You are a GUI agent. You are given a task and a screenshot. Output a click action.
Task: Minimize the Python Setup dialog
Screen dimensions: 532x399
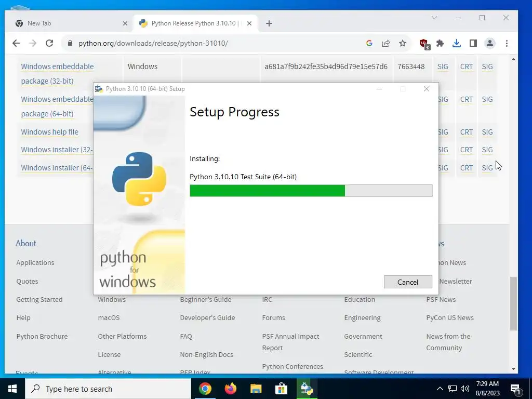point(379,89)
